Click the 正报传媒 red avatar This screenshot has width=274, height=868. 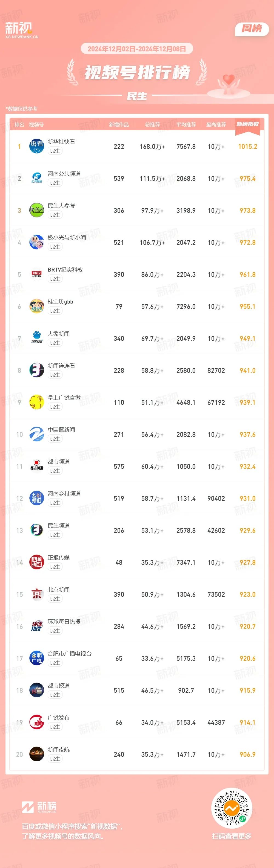[x=36, y=562]
